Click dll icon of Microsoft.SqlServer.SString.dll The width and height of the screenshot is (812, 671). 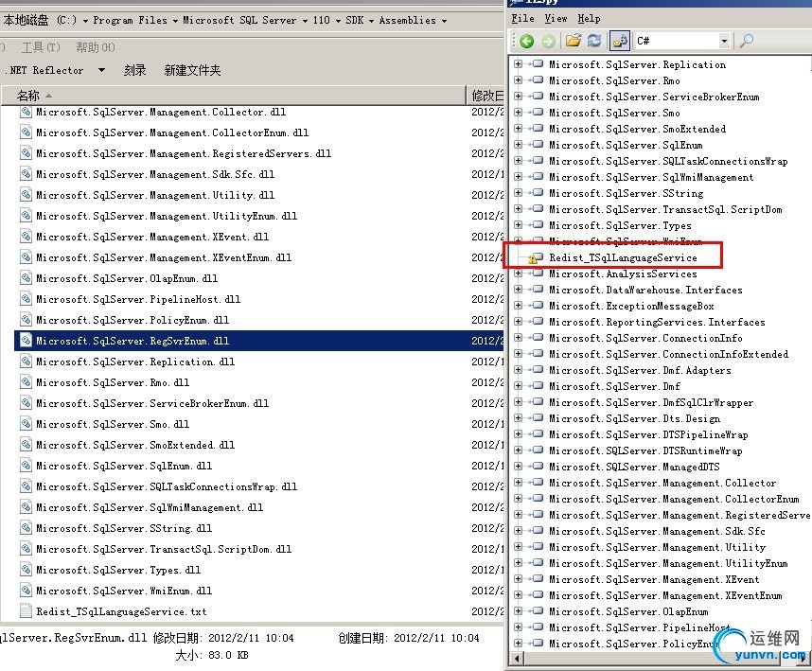tap(26, 527)
